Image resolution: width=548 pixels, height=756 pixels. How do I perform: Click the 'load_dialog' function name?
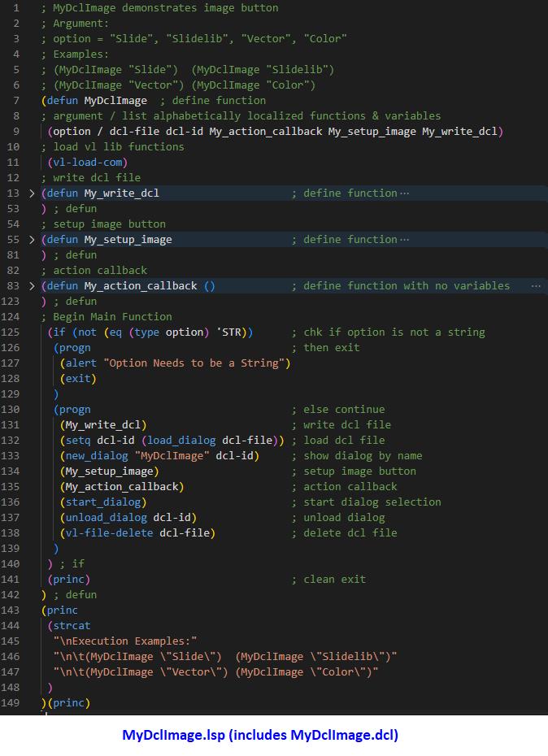click(x=181, y=441)
